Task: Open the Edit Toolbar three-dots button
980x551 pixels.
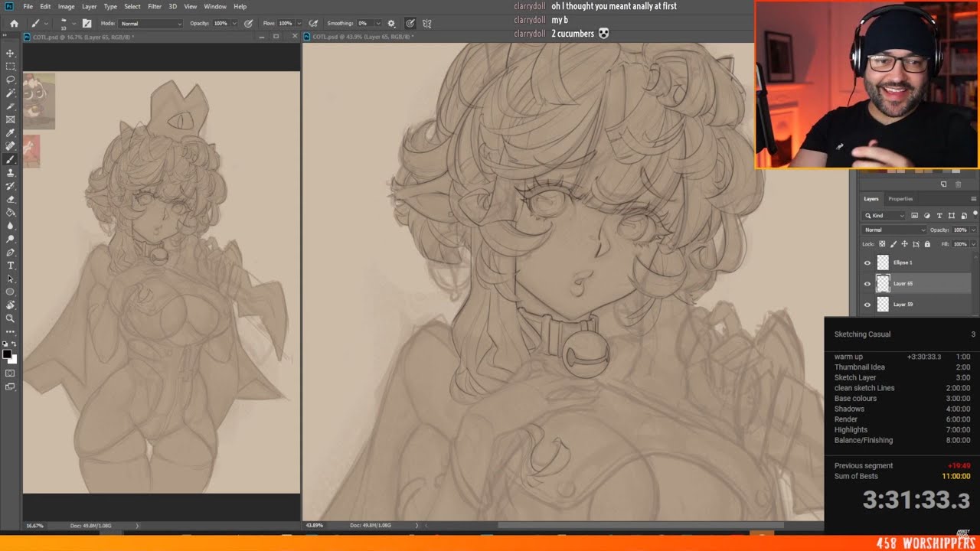Action: tap(11, 332)
